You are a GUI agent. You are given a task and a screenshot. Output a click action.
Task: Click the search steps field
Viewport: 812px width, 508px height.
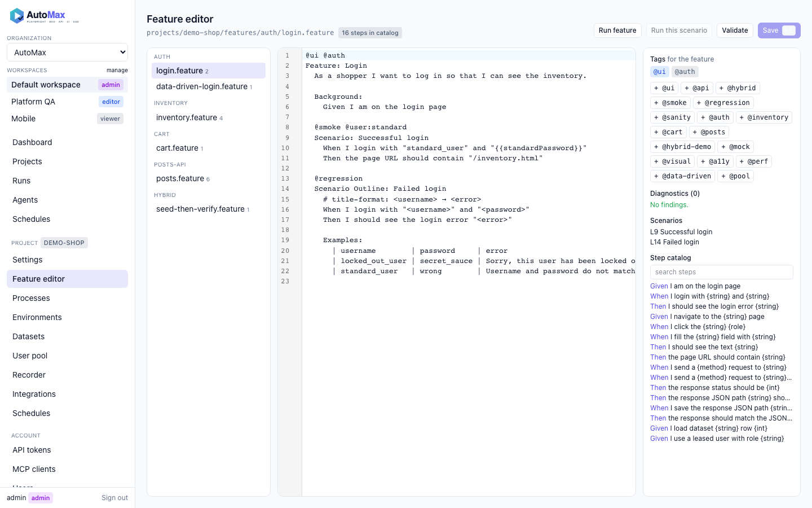click(x=722, y=272)
